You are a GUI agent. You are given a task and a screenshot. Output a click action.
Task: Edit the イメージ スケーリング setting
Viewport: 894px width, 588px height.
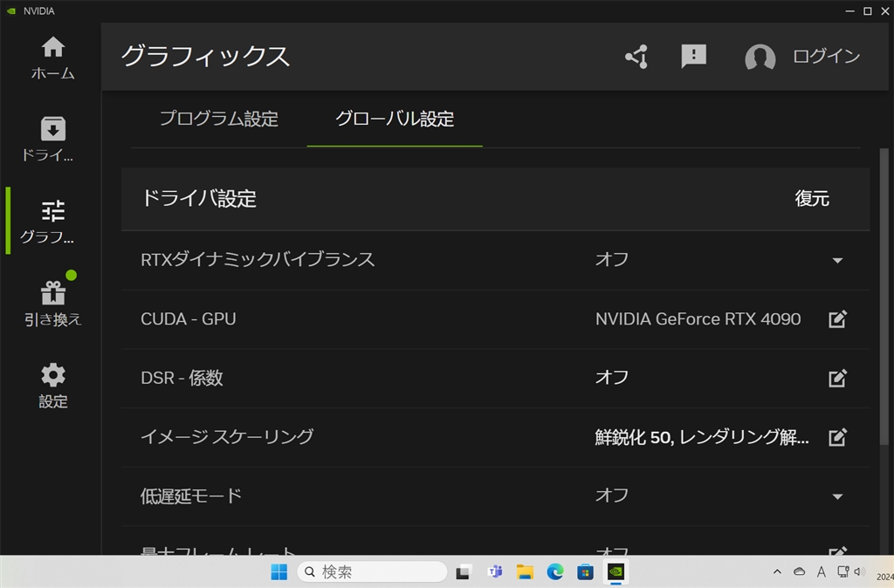837,438
